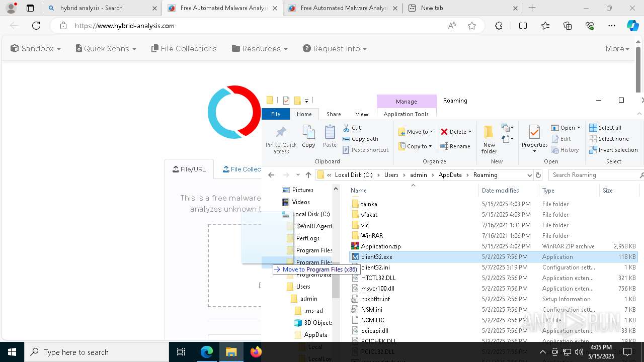644x362 pixels.
Task: Click AppData in the address path
Action: tap(450, 175)
